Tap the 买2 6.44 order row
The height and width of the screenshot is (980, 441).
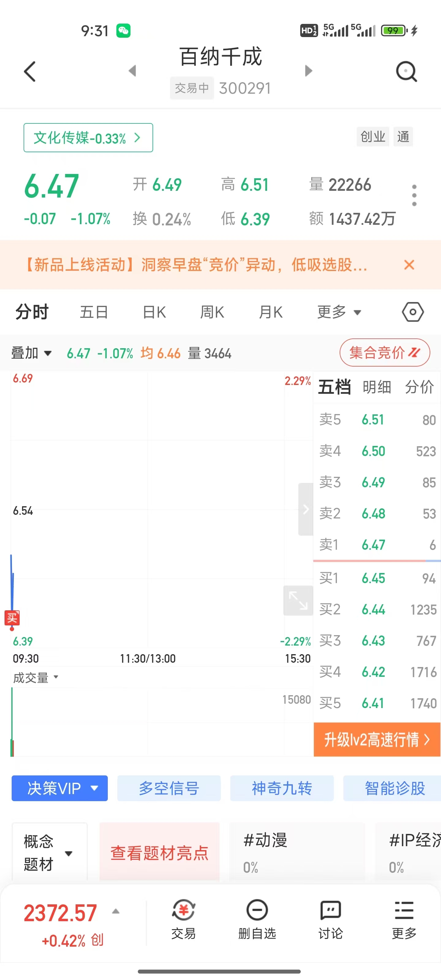[x=377, y=609]
